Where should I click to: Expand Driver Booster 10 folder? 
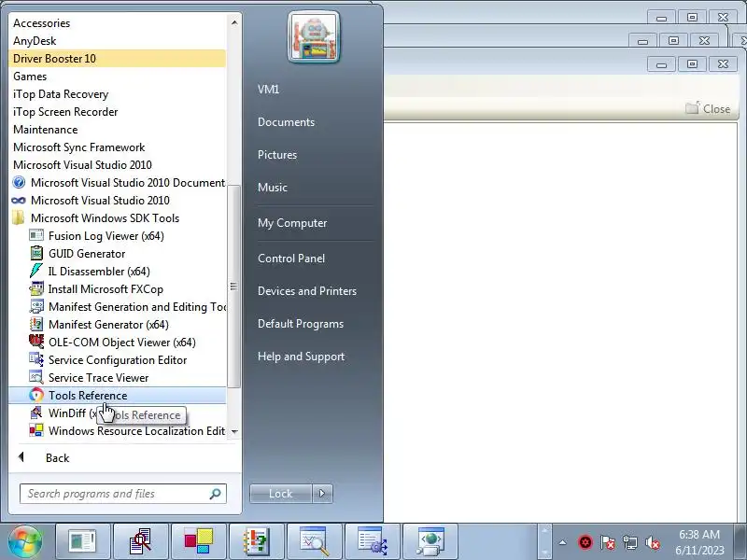(118, 58)
